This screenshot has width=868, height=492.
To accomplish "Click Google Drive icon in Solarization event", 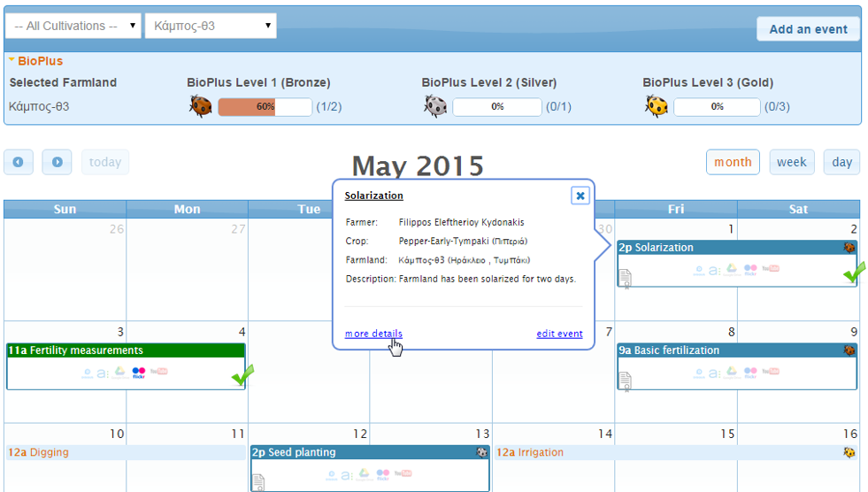I will (x=732, y=269).
